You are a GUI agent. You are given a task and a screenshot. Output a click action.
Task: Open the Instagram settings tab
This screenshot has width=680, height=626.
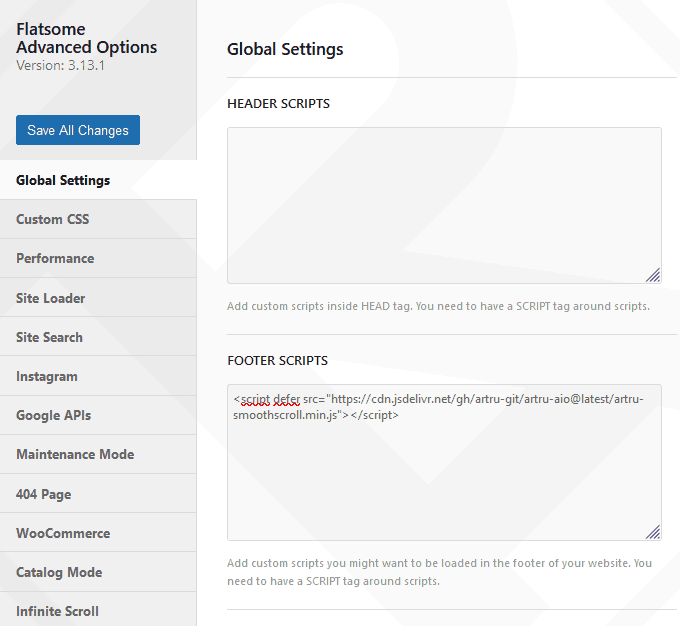(x=98, y=376)
